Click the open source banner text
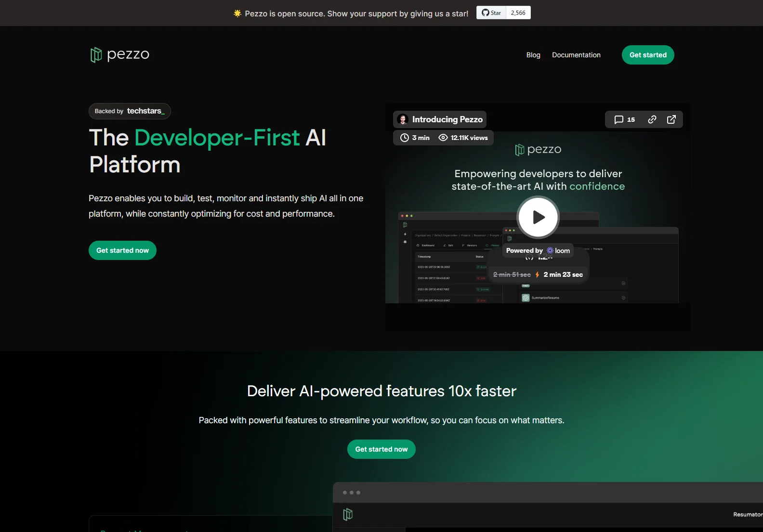The height and width of the screenshot is (532, 763). tap(356, 13)
